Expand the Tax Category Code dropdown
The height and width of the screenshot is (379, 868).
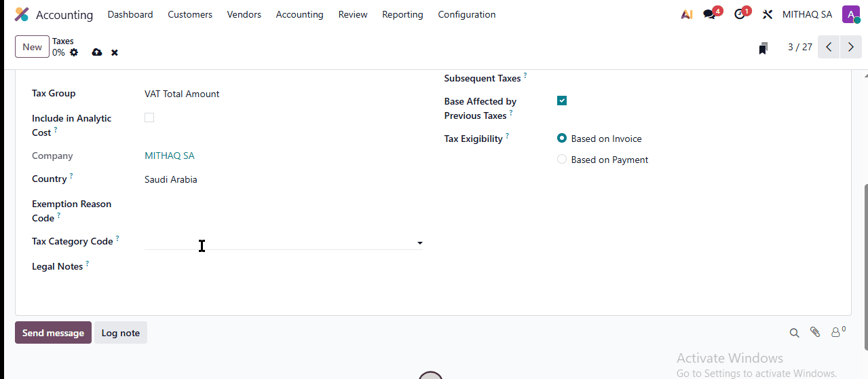click(x=419, y=242)
